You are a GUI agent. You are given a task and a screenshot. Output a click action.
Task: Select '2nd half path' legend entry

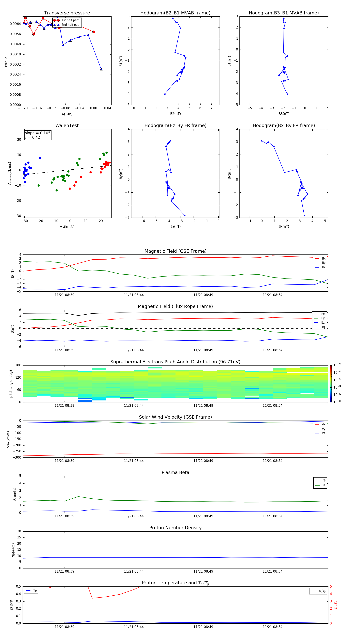(x=67, y=25)
